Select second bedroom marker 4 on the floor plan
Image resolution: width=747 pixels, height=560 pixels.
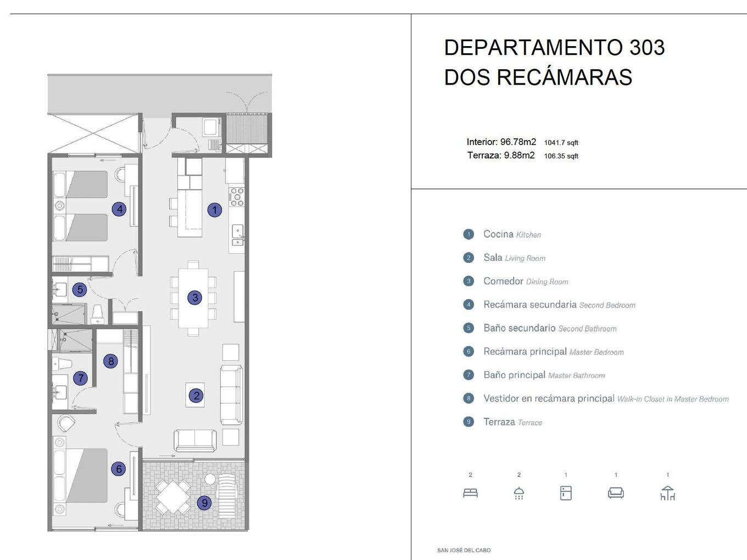pos(119,209)
